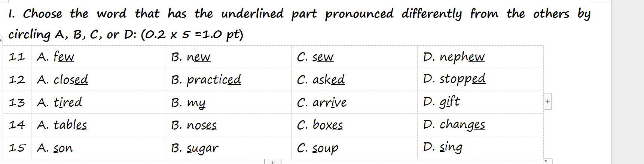Click the word "nephew" in option D

click(462, 57)
